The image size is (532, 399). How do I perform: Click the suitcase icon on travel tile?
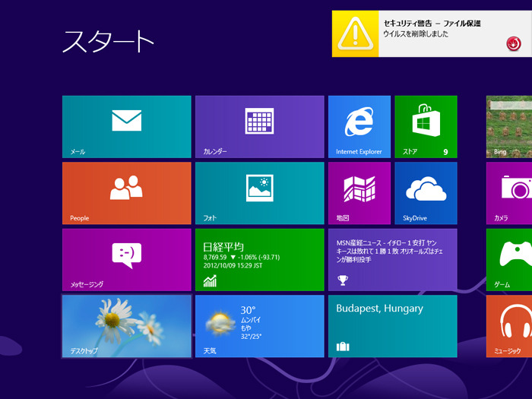tap(343, 347)
